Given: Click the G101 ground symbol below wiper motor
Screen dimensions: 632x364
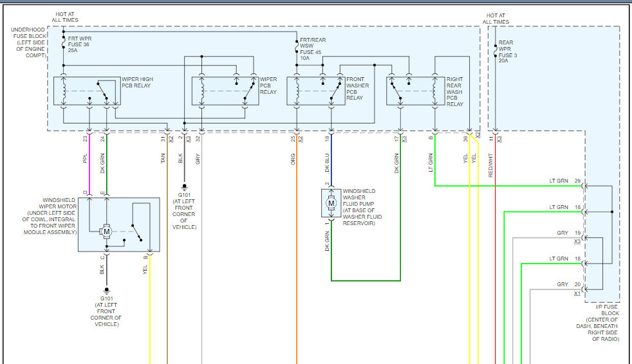Looking at the screenshot, I should click(107, 291).
